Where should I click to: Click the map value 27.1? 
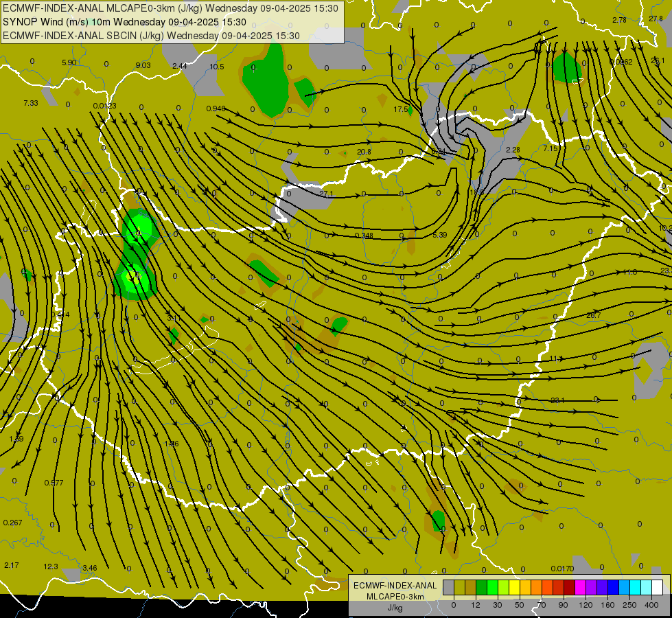click(x=326, y=194)
